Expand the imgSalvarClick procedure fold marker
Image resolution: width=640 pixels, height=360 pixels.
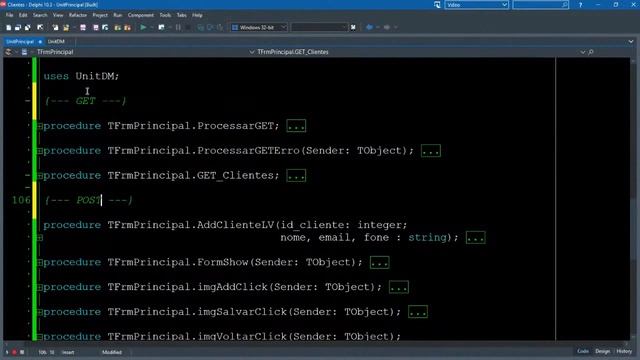pos(40,312)
